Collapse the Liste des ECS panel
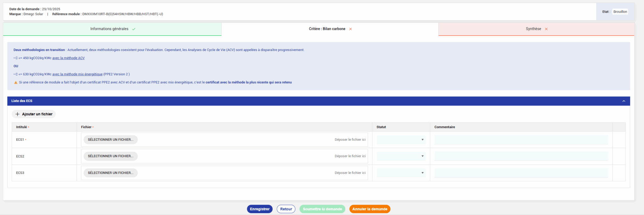This screenshot has height=215, width=644. click(624, 101)
